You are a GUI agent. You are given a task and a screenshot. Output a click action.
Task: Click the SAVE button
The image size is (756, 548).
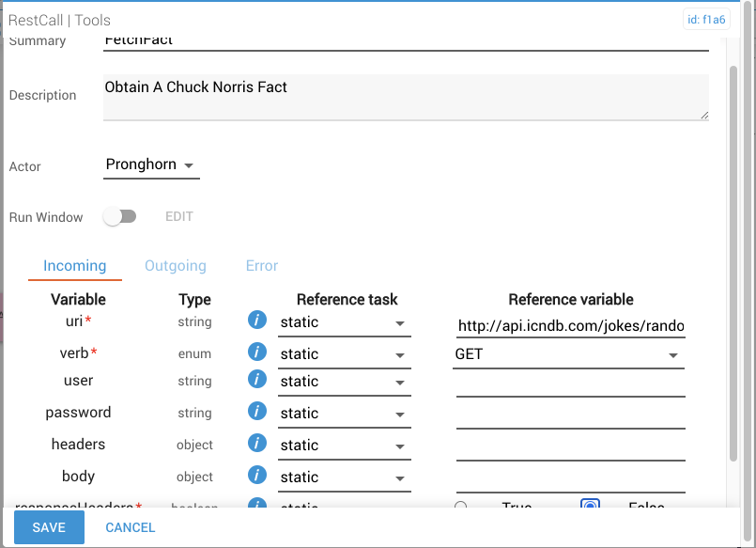tap(49, 527)
